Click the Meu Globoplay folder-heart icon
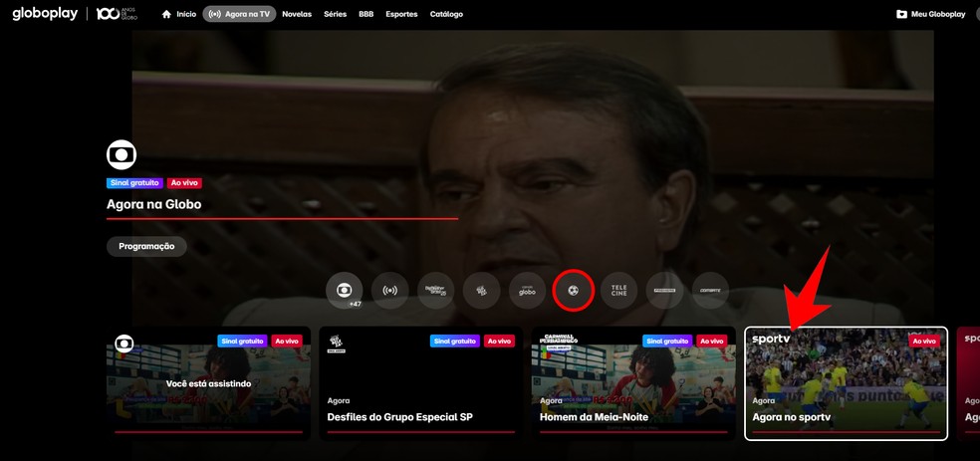The image size is (980, 461). tap(901, 14)
